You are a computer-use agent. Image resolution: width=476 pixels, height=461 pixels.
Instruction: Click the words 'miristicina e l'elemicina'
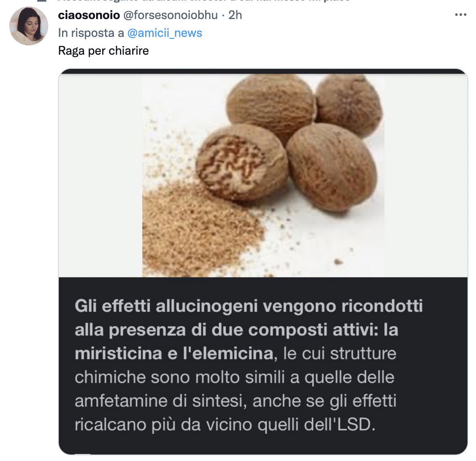pos(174,353)
